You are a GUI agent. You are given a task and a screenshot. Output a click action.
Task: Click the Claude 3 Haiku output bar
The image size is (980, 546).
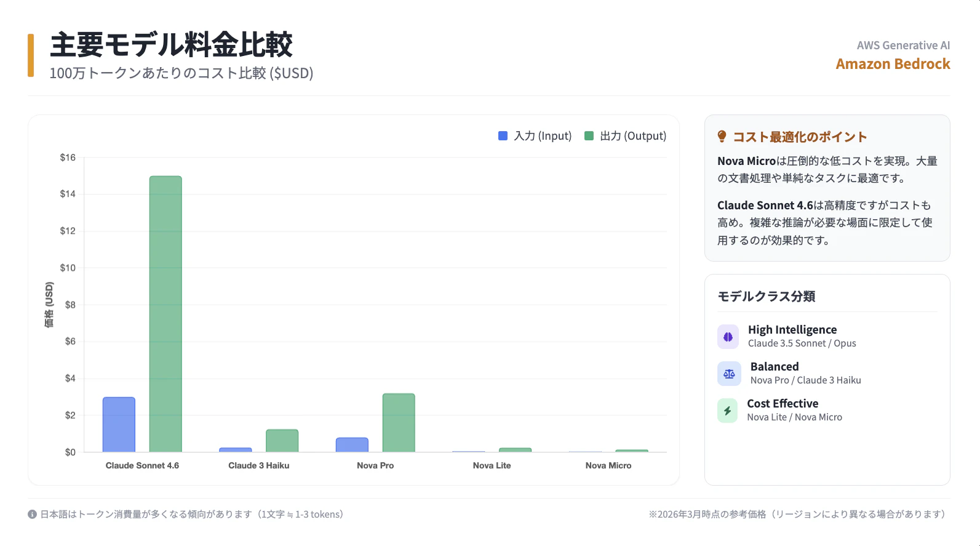282,441
